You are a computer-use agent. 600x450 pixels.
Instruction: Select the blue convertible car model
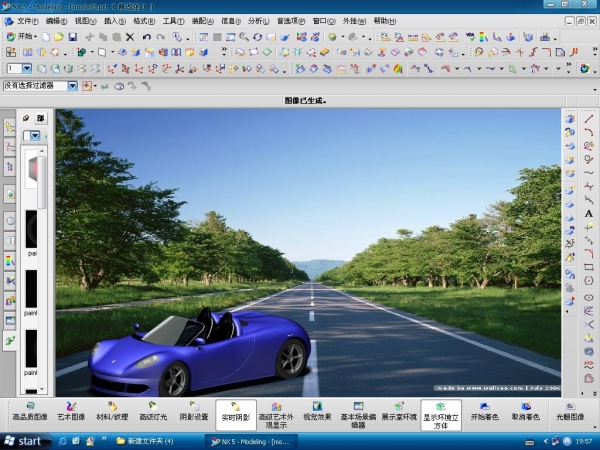[199, 352]
